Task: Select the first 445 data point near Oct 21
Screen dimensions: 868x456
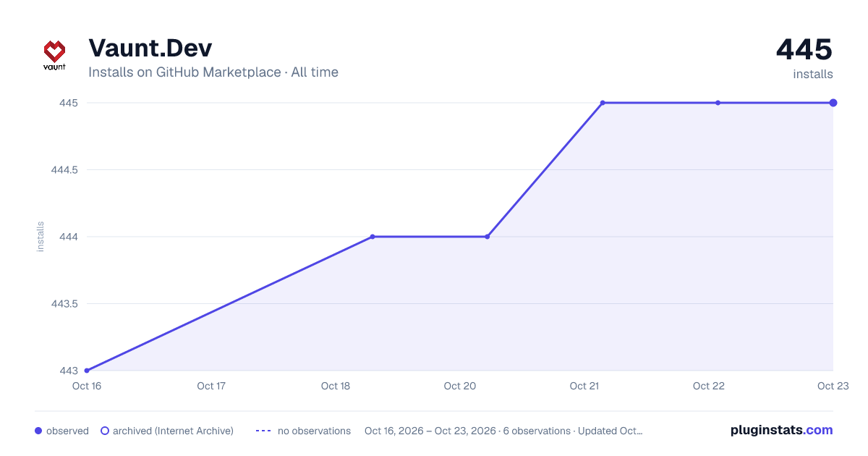Action: click(603, 103)
